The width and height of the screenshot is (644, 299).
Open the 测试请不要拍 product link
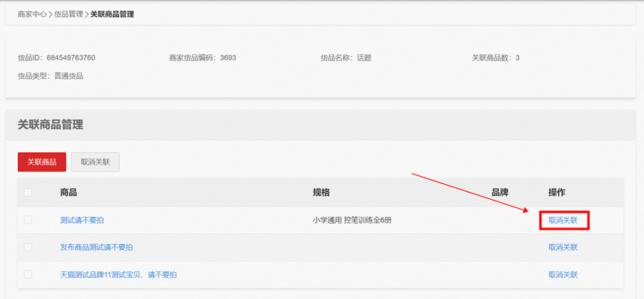pyautogui.click(x=82, y=221)
